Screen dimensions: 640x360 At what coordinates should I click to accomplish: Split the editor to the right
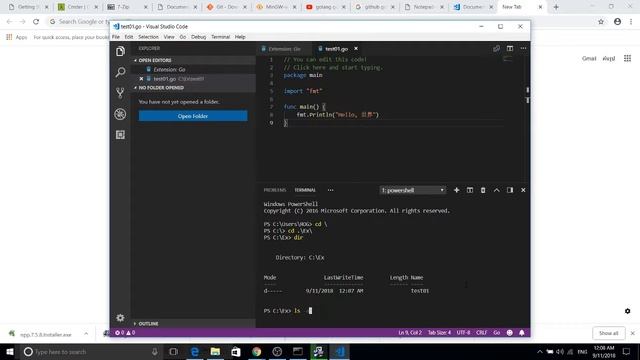point(510,49)
